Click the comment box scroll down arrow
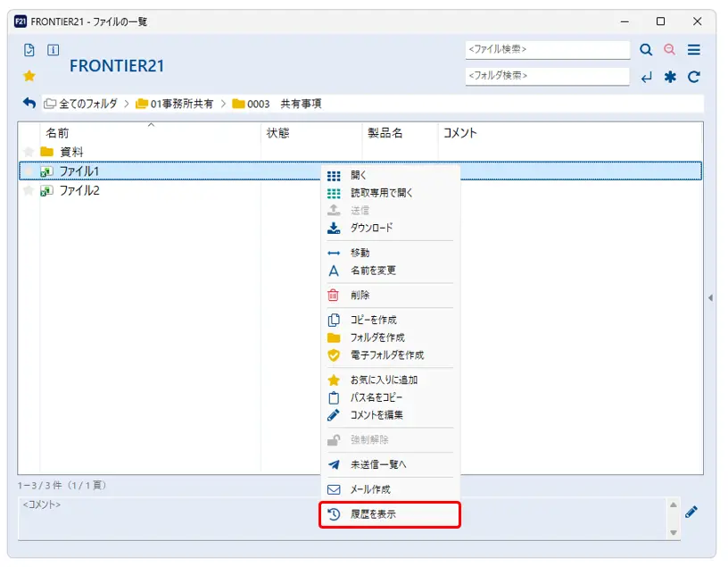The image size is (728, 567). (674, 532)
